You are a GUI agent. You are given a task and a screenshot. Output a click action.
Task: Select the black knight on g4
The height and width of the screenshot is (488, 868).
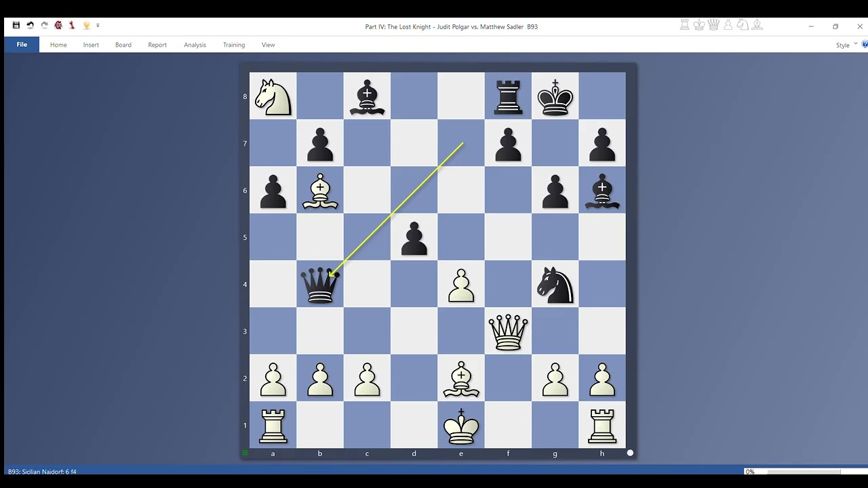click(x=555, y=284)
